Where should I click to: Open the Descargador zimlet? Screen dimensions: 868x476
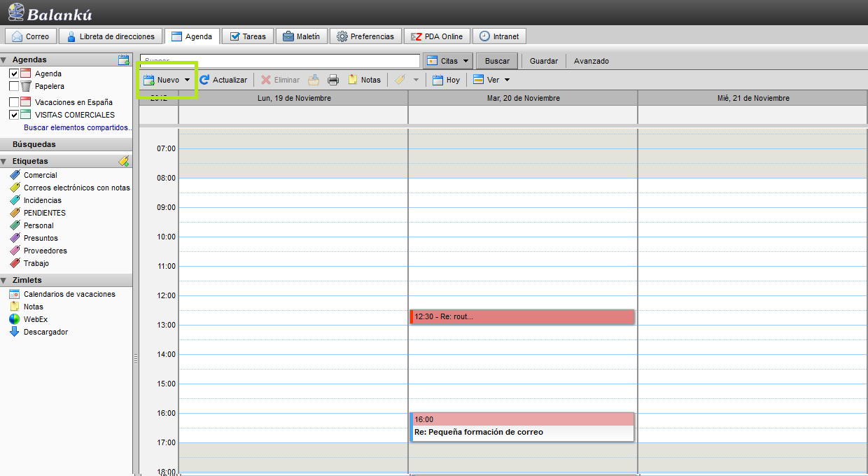(45, 332)
